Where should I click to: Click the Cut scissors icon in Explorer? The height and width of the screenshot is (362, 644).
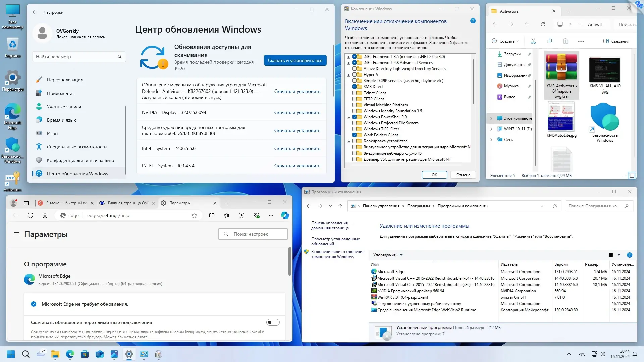tap(533, 41)
